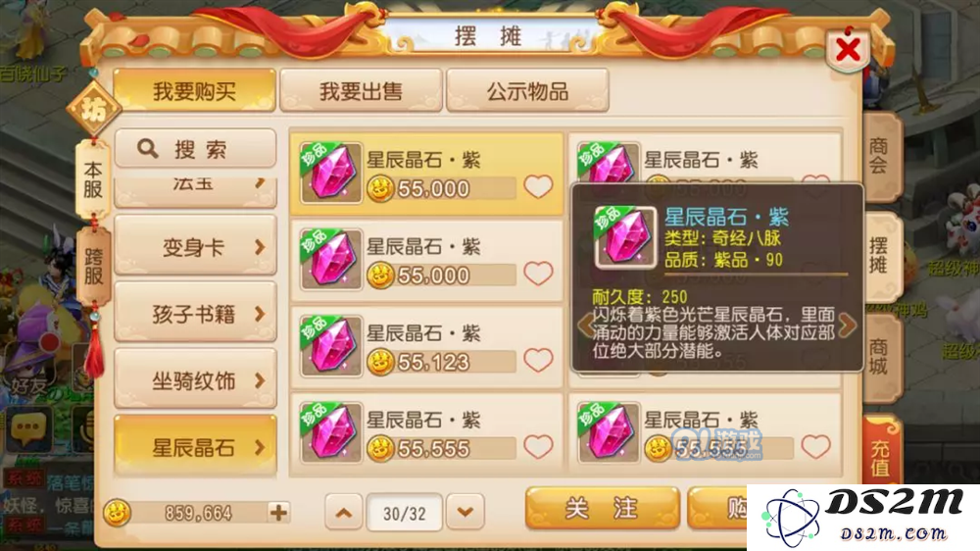Expand the 孩子书籍 category

(x=196, y=314)
